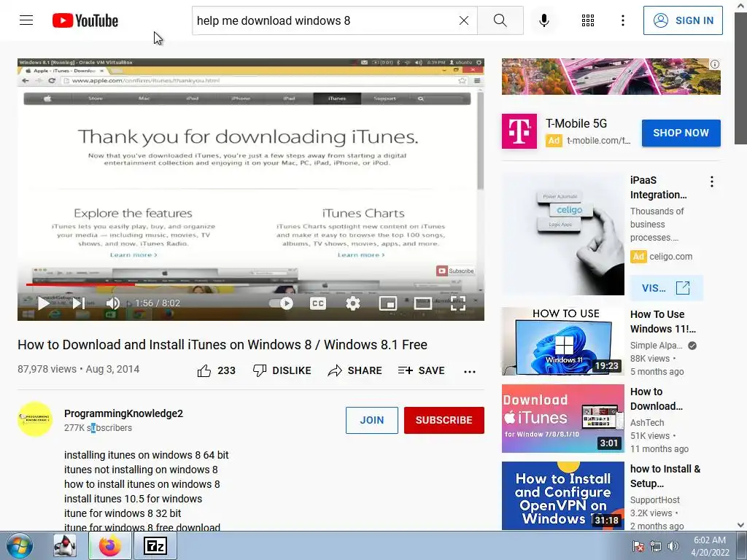Click SHOP NOW on the T-Mobile ad
The image size is (747, 560).
pyautogui.click(x=681, y=133)
